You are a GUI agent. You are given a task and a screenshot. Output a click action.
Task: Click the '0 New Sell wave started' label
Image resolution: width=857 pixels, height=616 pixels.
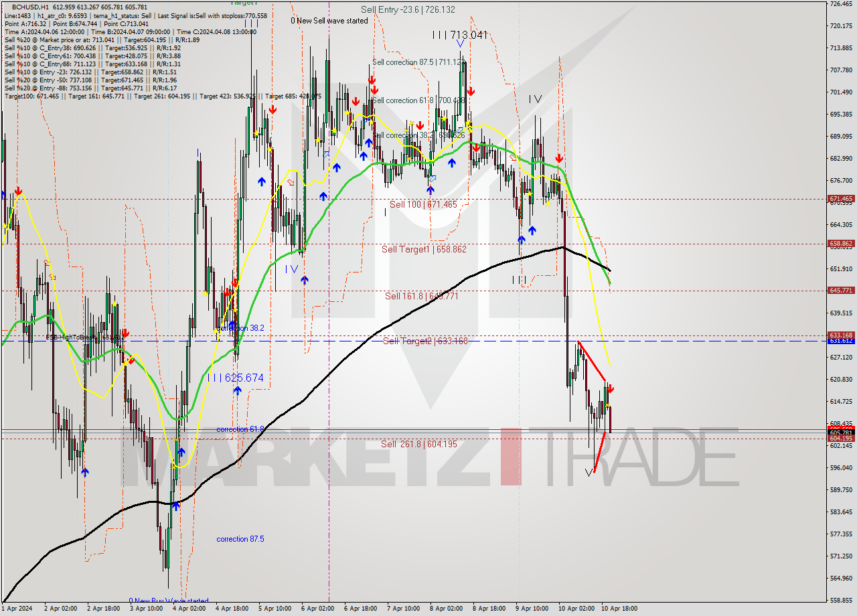tap(329, 21)
